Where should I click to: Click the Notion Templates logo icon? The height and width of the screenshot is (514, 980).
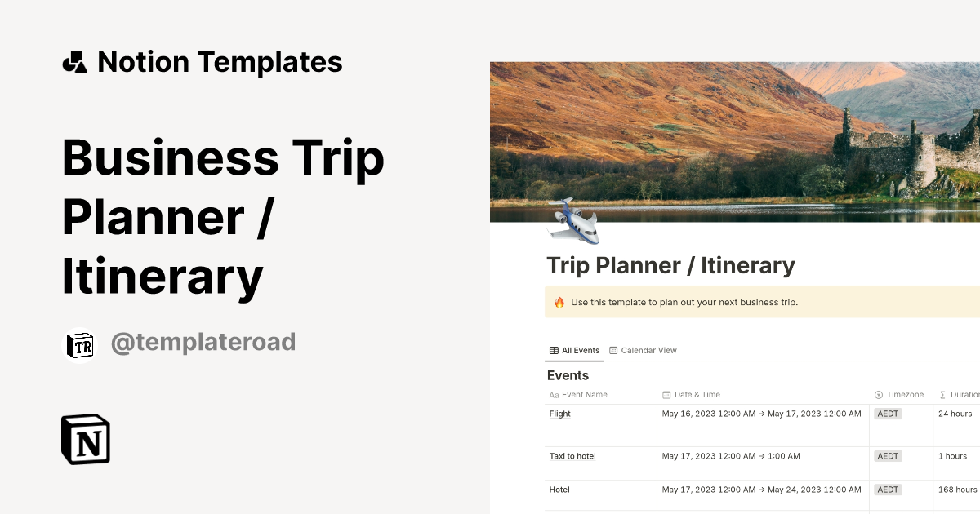coord(74,61)
